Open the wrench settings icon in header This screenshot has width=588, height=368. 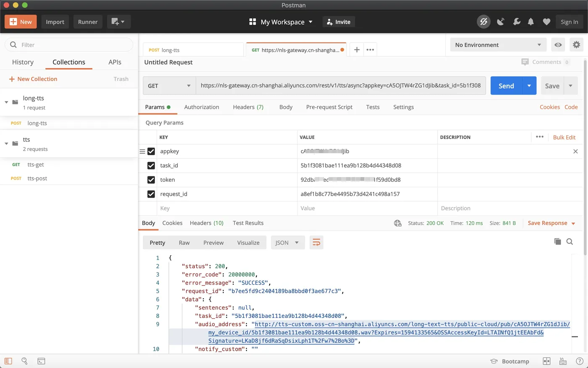pos(517,22)
